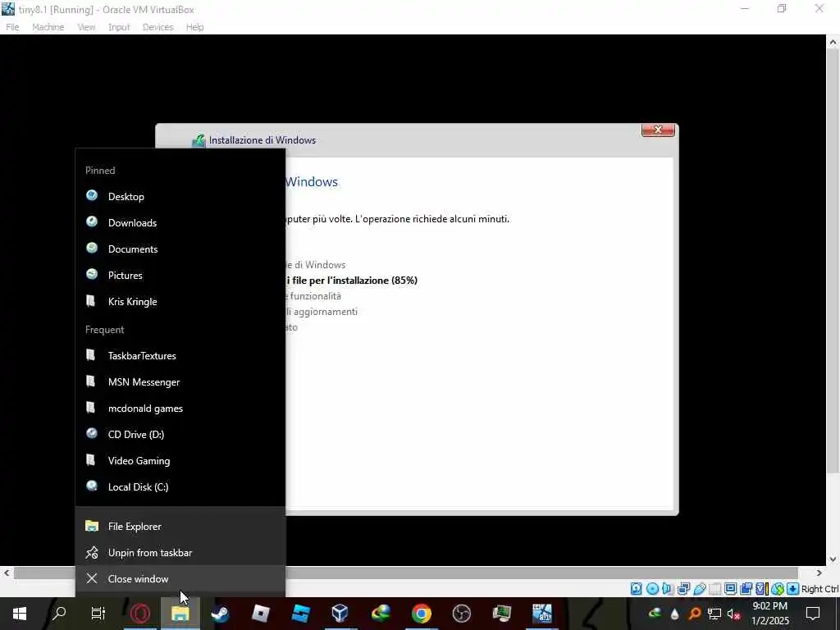
Task: Open pinned Pictures entry in jump list
Action: pos(180,276)
